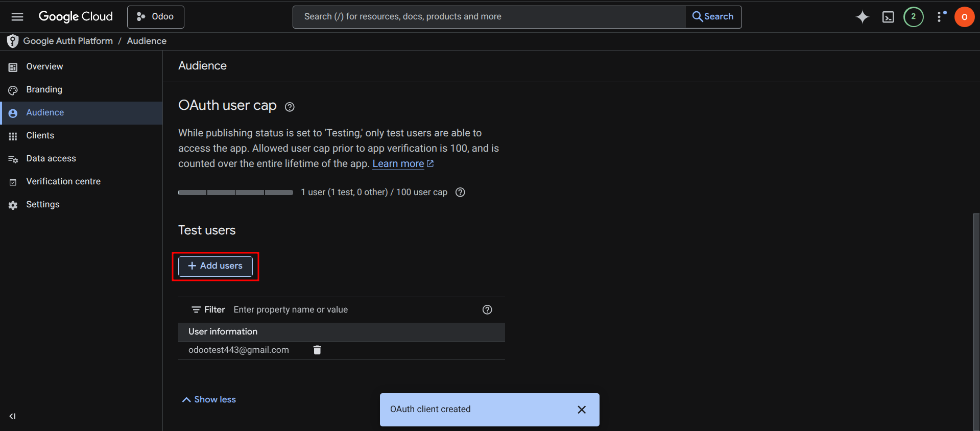Click the Filter icon
This screenshot has width=980, height=431.
point(196,309)
